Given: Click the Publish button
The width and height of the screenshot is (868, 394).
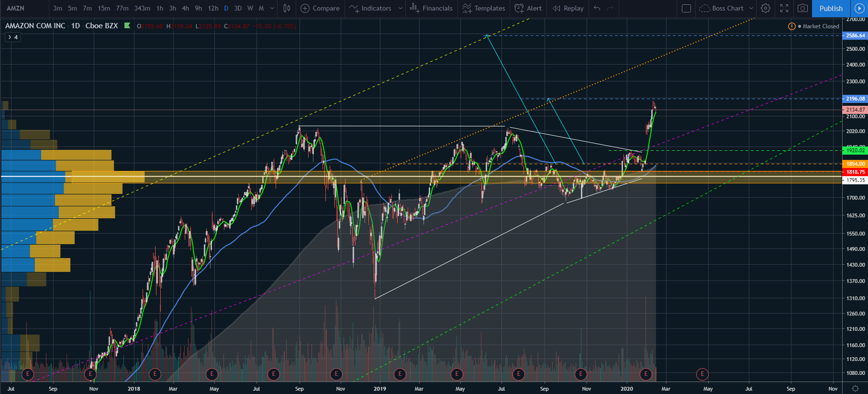Looking at the screenshot, I should click(831, 8).
